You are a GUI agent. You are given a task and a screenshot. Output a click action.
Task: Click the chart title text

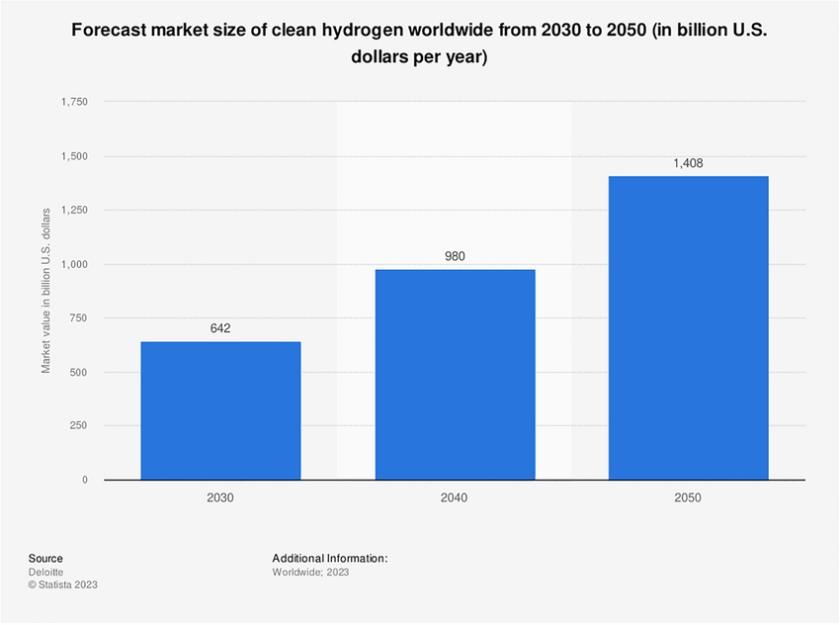click(x=419, y=43)
